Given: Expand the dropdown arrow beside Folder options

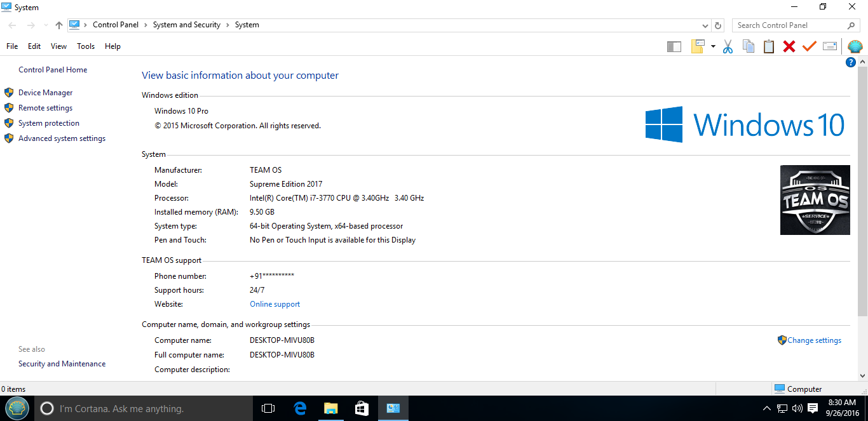Looking at the screenshot, I should (713, 46).
